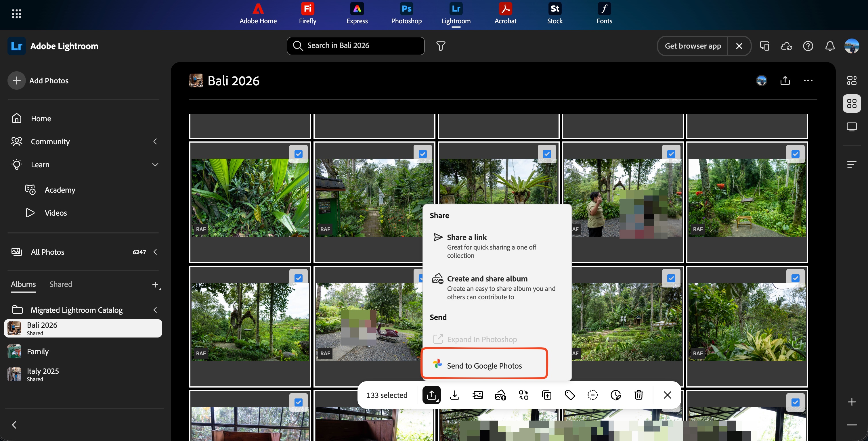Click the download icon in selection toolbar
The width and height of the screenshot is (868, 441).
point(454,395)
